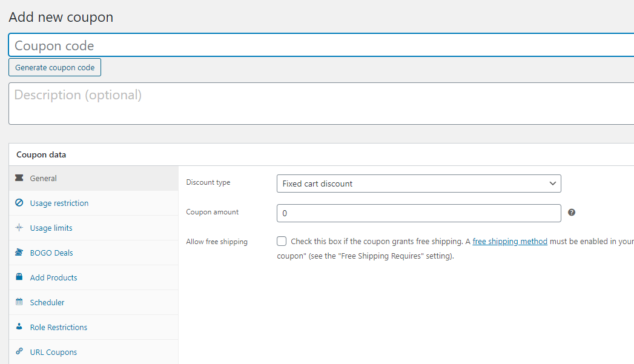
Task: Click the Role Restrictions person icon
Action: tap(19, 327)
